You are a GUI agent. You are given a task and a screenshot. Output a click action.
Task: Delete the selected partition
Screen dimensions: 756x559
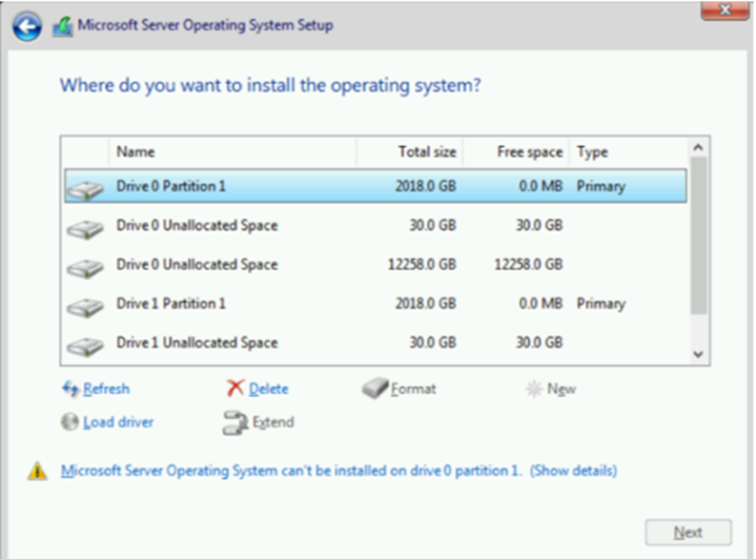pyautogui.click(x=269, y=389)
